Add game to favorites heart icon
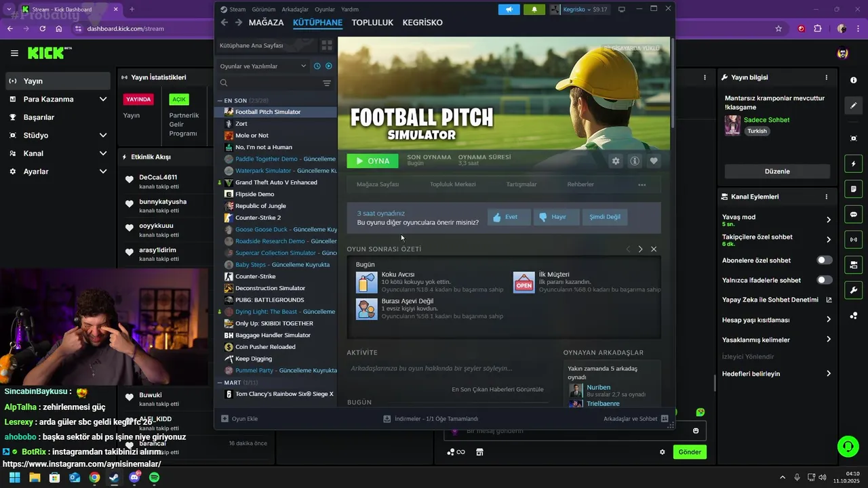The width and height of the screenshot is (868, 488). pos(654,161)
